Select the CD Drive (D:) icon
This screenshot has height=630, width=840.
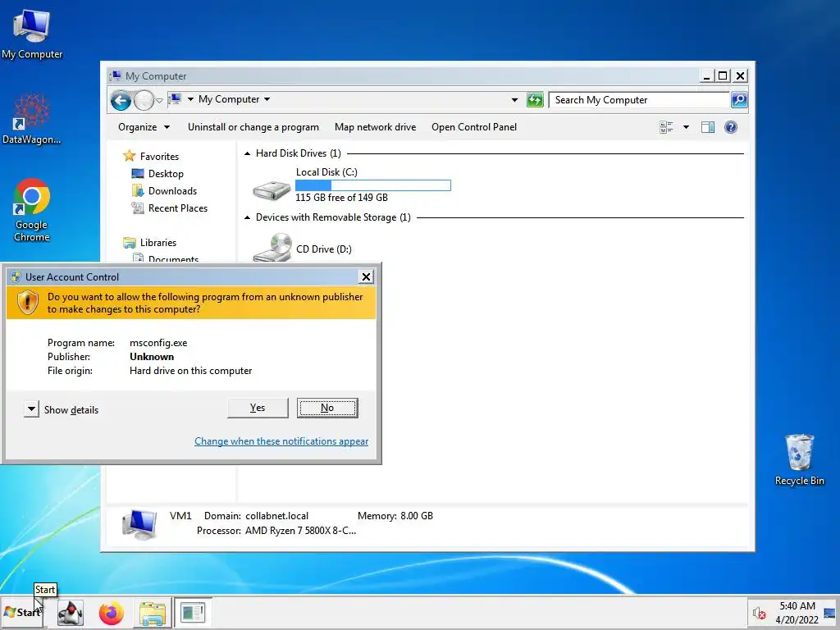tap(272, 248)
